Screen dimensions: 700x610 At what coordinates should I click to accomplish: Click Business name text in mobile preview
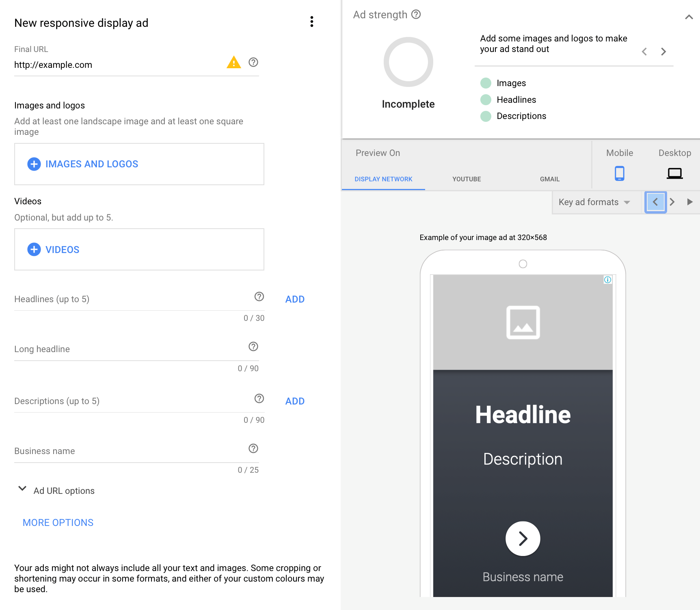[523, 577]
